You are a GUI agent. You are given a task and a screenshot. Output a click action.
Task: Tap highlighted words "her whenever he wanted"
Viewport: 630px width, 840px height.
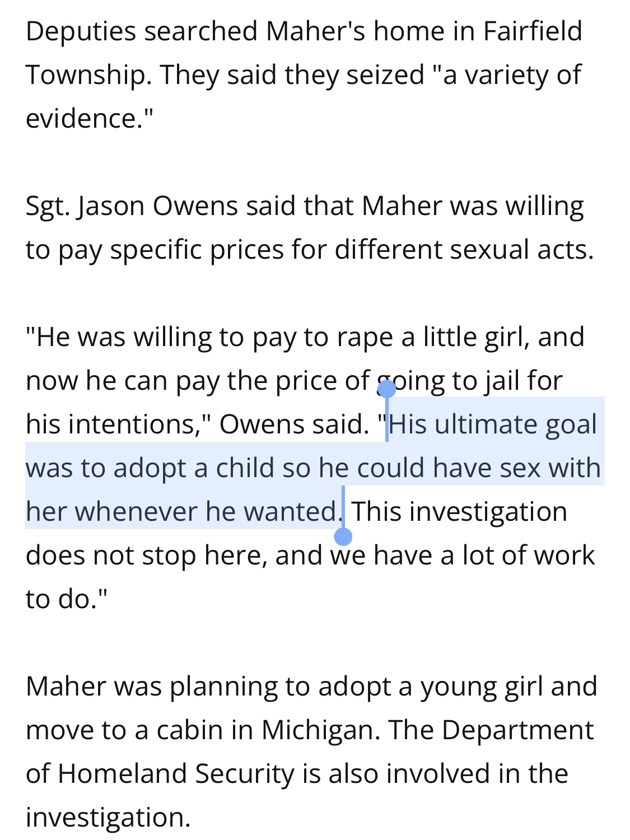180,511
